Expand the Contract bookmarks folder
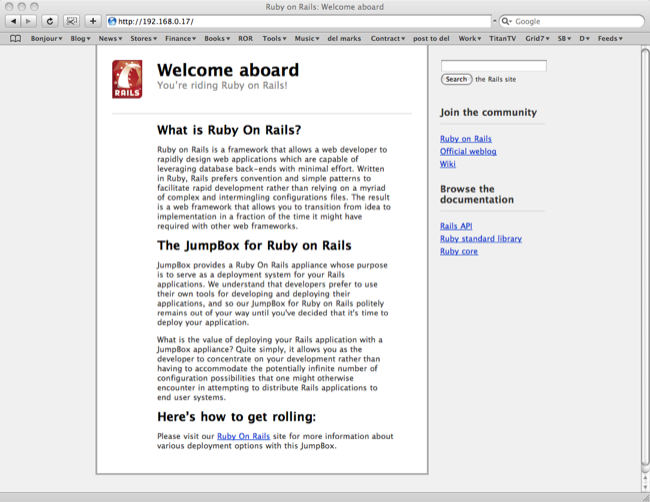 tap(388, 39)
